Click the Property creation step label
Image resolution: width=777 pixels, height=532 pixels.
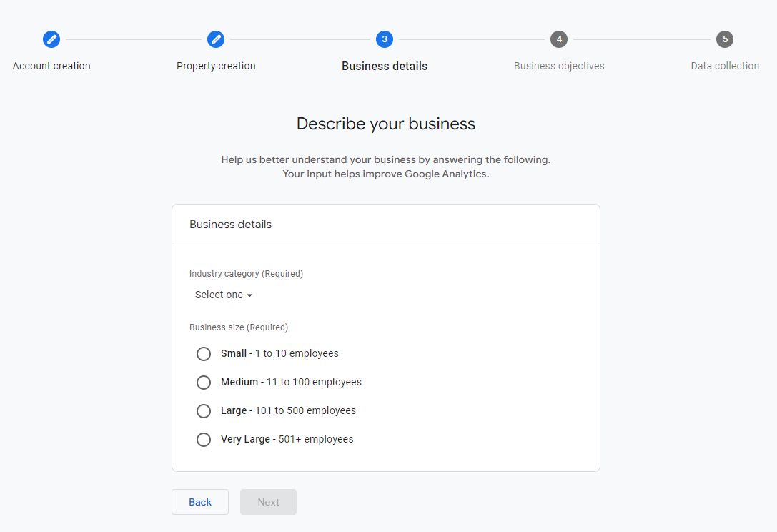click(216, 65)
